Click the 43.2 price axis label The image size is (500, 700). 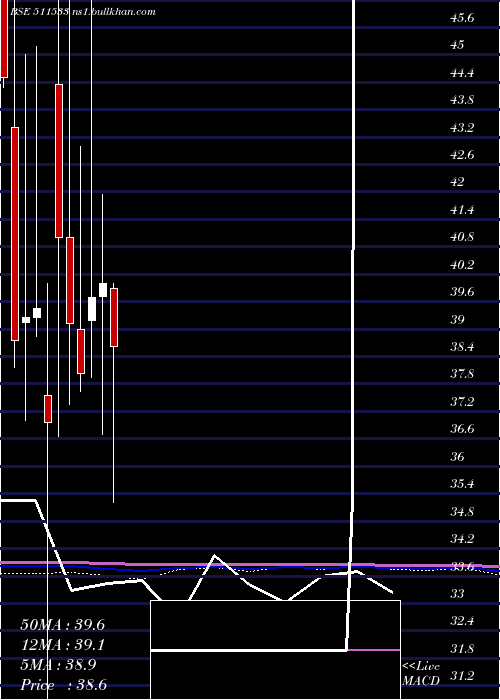[x=462, y=128]
